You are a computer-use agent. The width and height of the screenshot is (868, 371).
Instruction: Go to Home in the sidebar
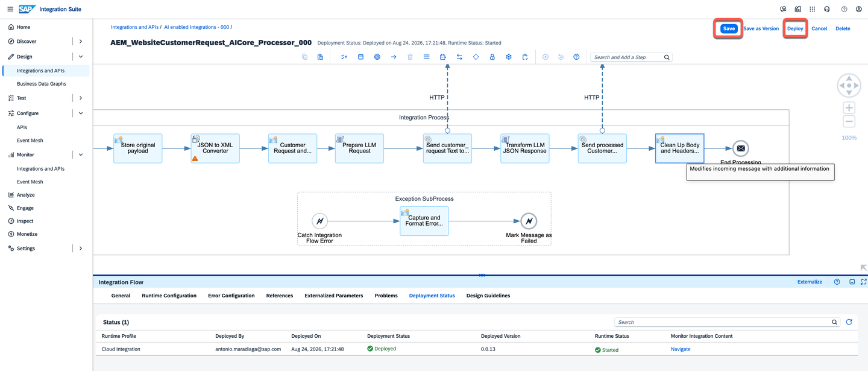click(24, 27)
